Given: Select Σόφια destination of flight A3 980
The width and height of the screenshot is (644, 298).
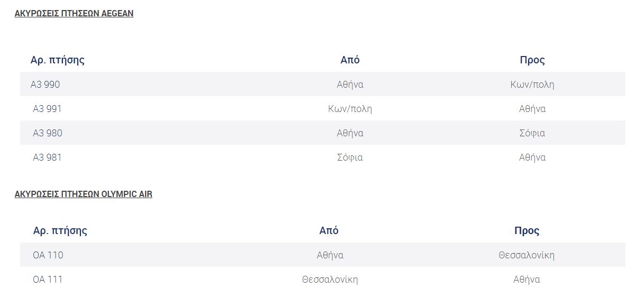Looking at the screenshot, I should point(532,133).
